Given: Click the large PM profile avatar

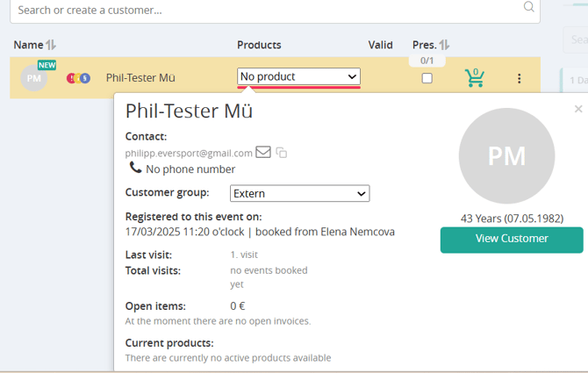Looking at the screenshot, I should tap(506, 156).
